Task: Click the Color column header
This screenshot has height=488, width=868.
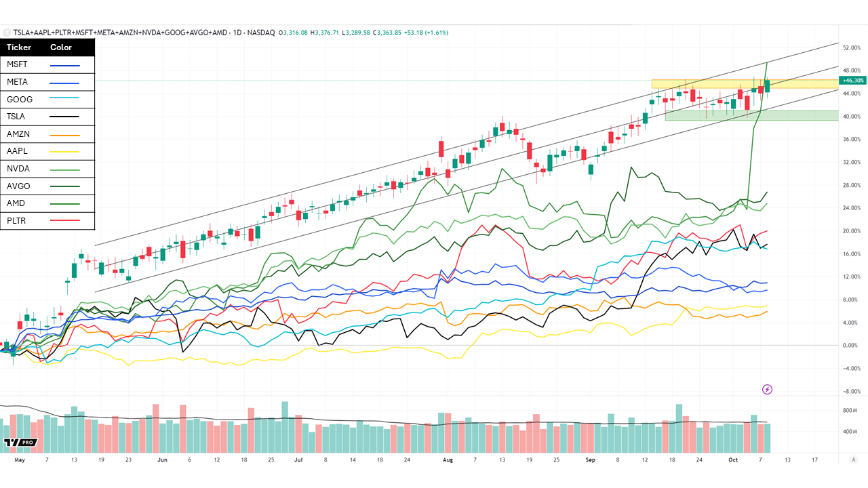Action: tap(61, 47)
